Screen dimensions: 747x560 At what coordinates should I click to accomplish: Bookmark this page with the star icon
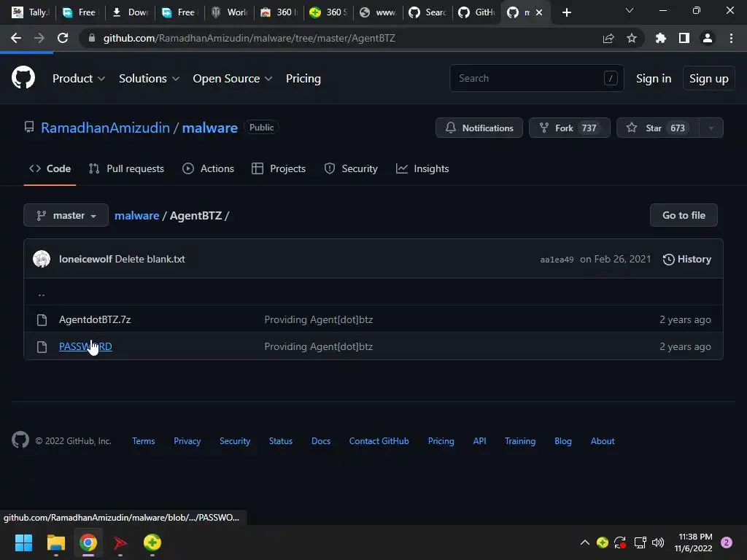[632, 38]
